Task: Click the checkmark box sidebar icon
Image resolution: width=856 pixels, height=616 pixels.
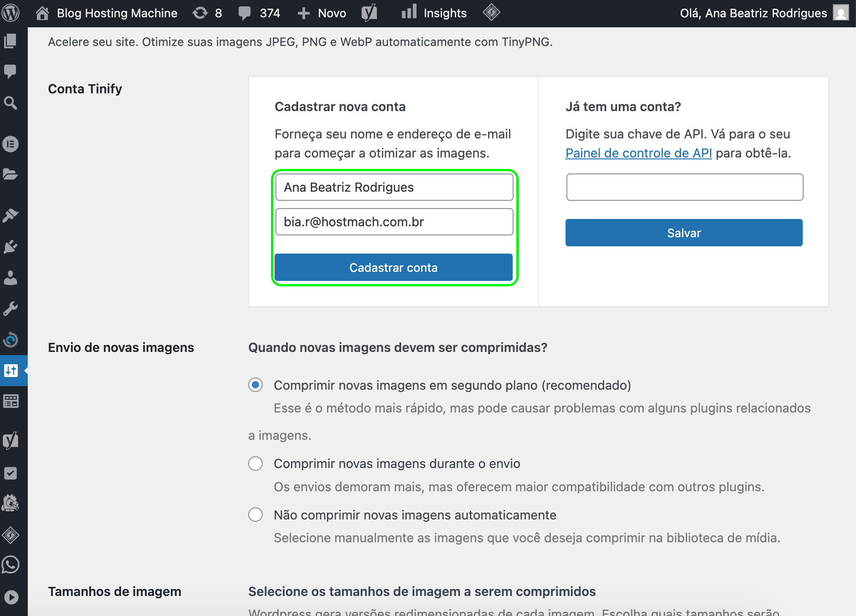Action: (10, 473)
